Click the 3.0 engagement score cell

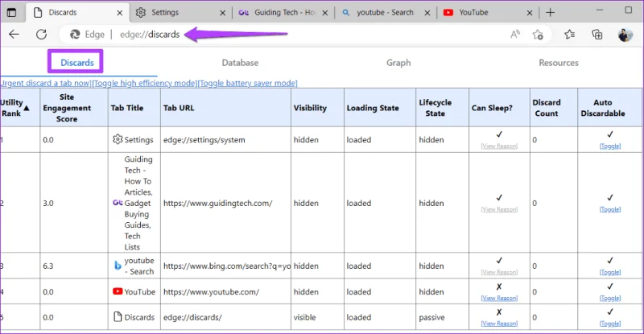[74, 203]
